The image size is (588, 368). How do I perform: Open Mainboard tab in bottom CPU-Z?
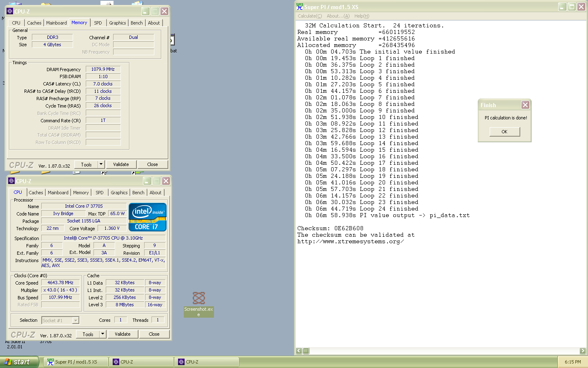(x=58, y=193)
